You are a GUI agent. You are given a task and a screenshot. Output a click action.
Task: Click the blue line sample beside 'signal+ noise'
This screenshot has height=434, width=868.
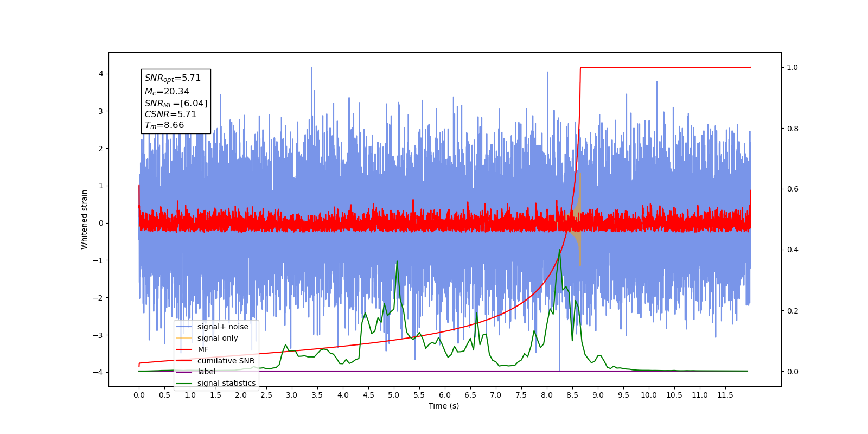pyautogui.click(x=184, y=327)
